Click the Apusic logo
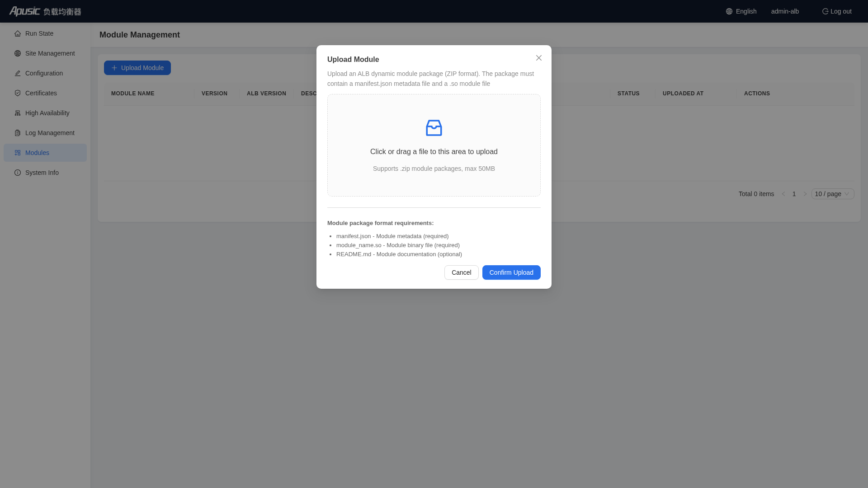Image resolution: width=868 pixels, height=488 pixels. pyautogui.click(x=45, y=11)
